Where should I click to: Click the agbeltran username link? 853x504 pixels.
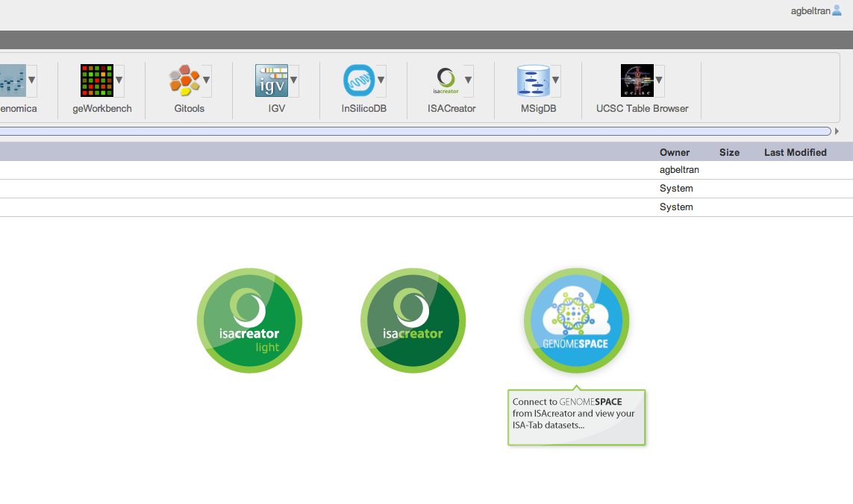click(810, 11)
